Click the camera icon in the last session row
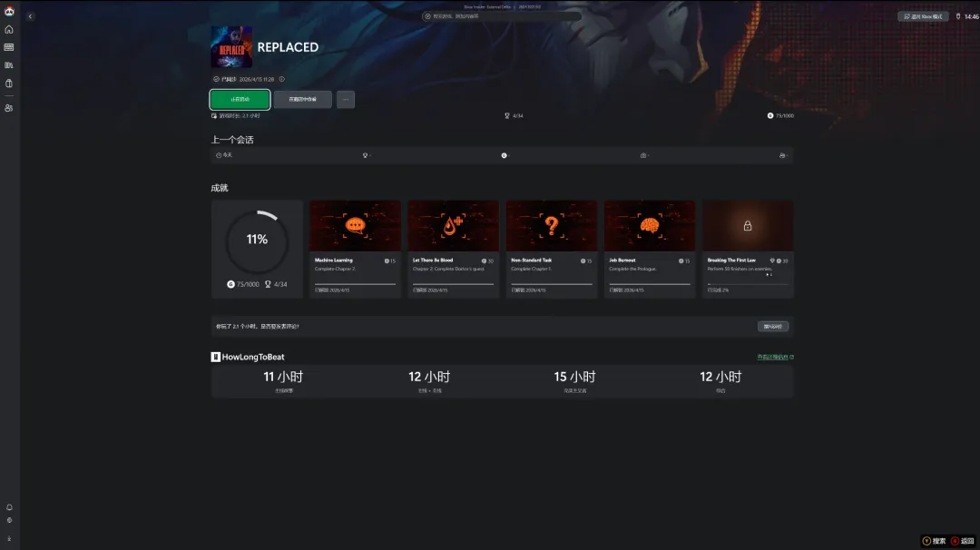The image size is (980, 550). tap(643, 155)
